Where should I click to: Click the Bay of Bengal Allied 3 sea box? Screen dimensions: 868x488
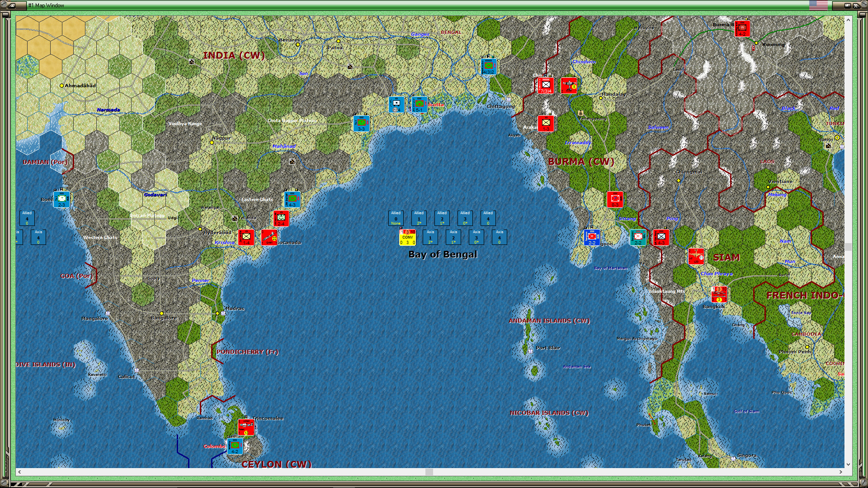pyautogui.click(x=465, y=218)
